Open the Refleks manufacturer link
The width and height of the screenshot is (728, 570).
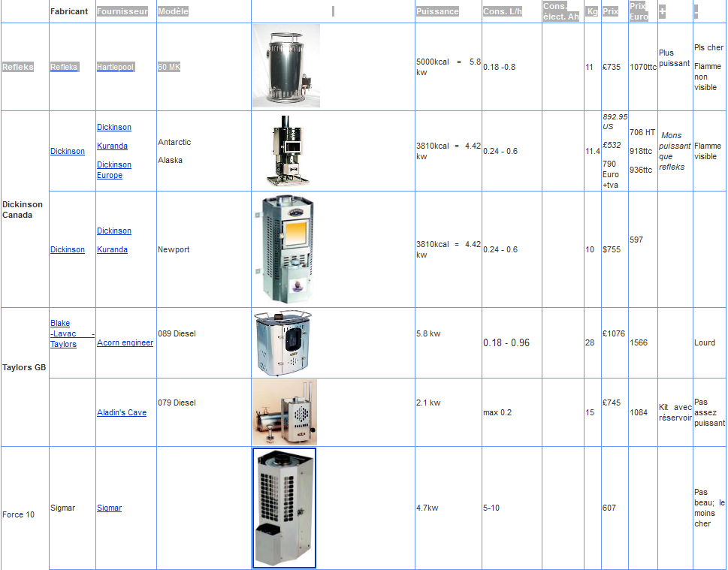pyautogui.click(x=64, y=67)
